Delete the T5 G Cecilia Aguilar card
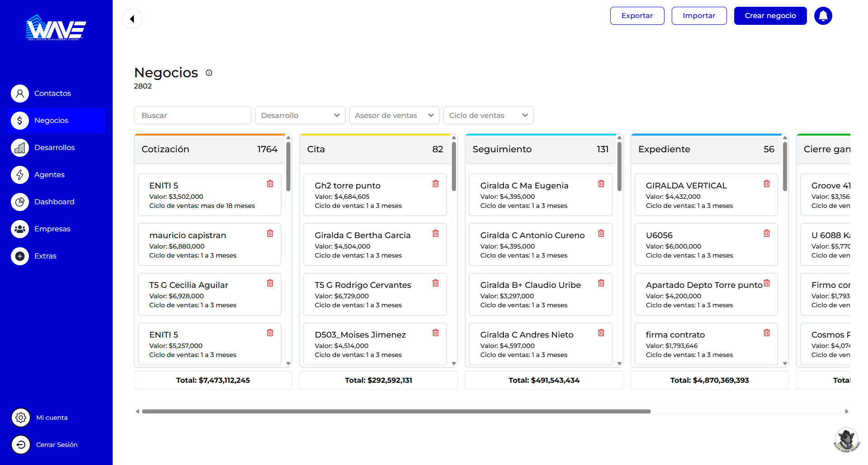The image size is (868, 465). pyautogui.click(x=270, y=283)
